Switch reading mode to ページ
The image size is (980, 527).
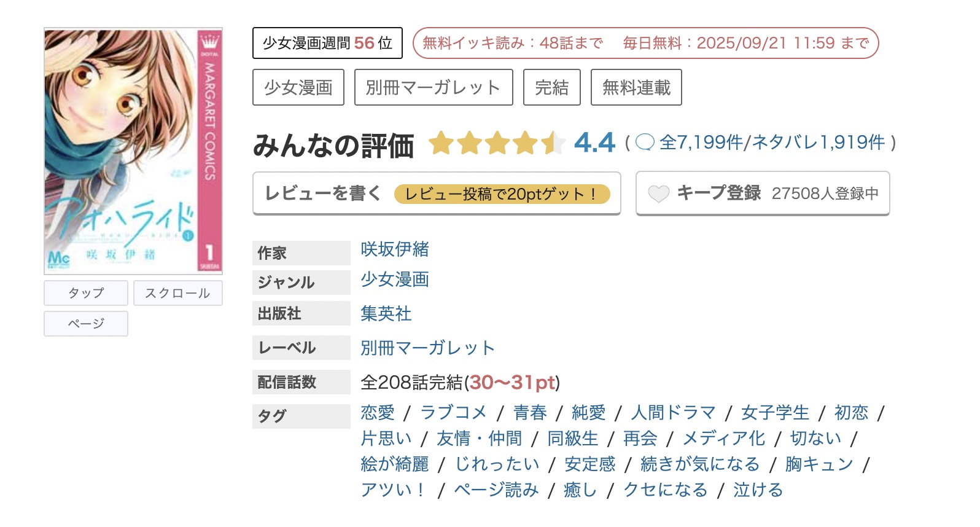(85, 323)
